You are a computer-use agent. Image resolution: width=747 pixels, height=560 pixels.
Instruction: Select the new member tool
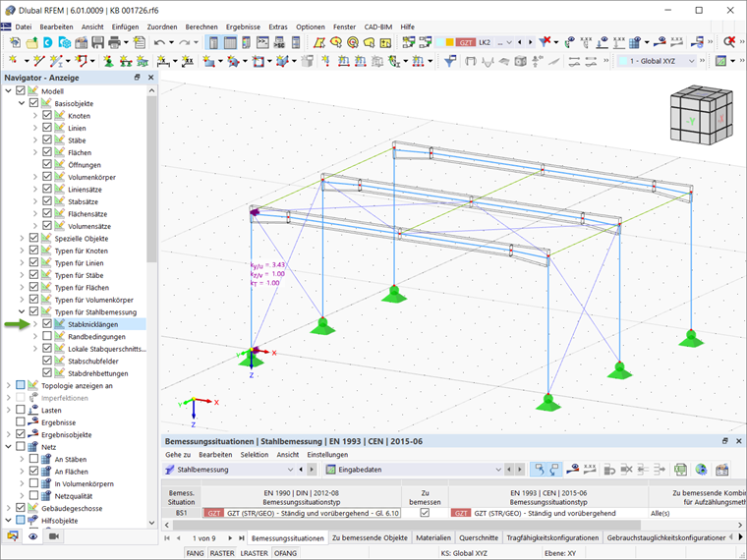(x=56, y=61)
